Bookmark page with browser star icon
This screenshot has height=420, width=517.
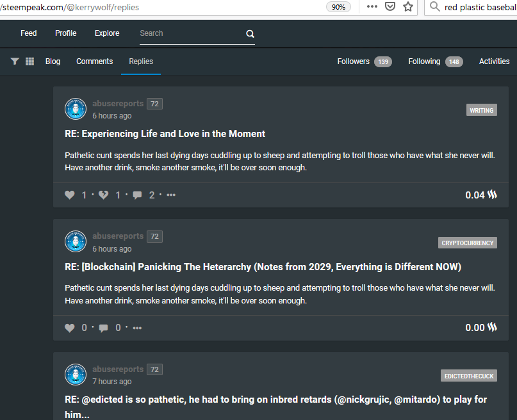408,6
